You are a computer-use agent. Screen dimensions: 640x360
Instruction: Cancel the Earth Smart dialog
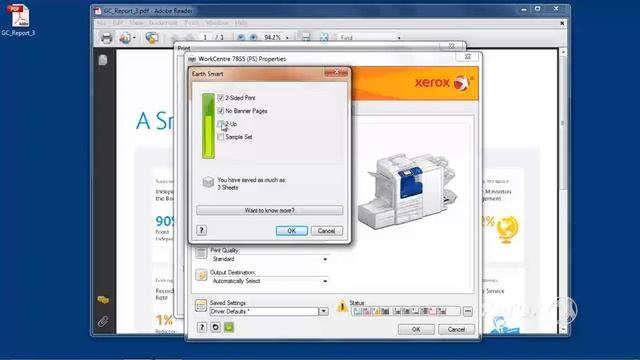[x=327, y=231]
